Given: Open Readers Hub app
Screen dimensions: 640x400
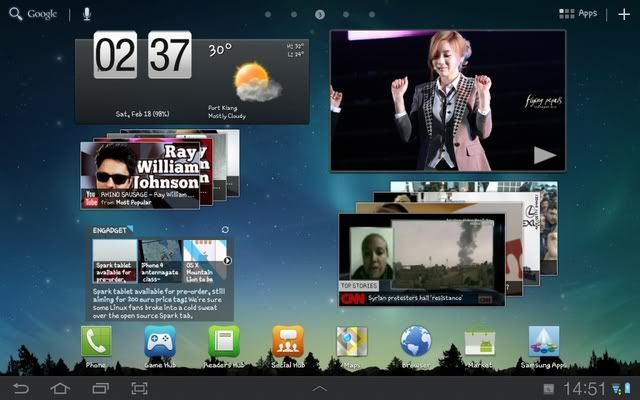Looking at the screenshot, I should 224,342.
